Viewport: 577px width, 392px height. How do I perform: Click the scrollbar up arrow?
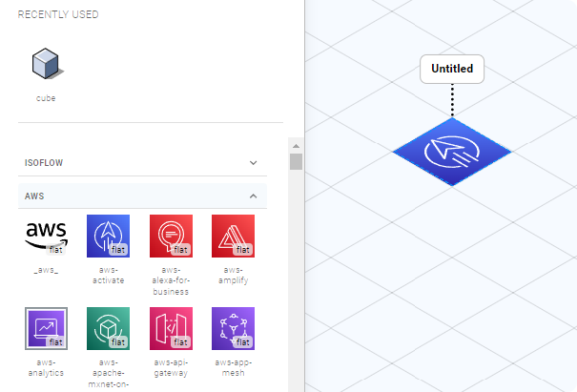point(296,146)
